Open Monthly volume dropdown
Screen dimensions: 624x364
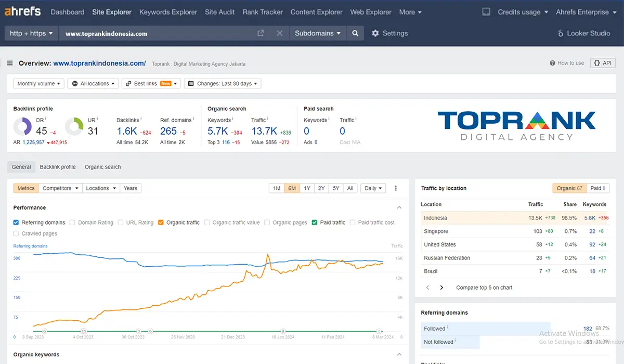[x=39, y=84]
